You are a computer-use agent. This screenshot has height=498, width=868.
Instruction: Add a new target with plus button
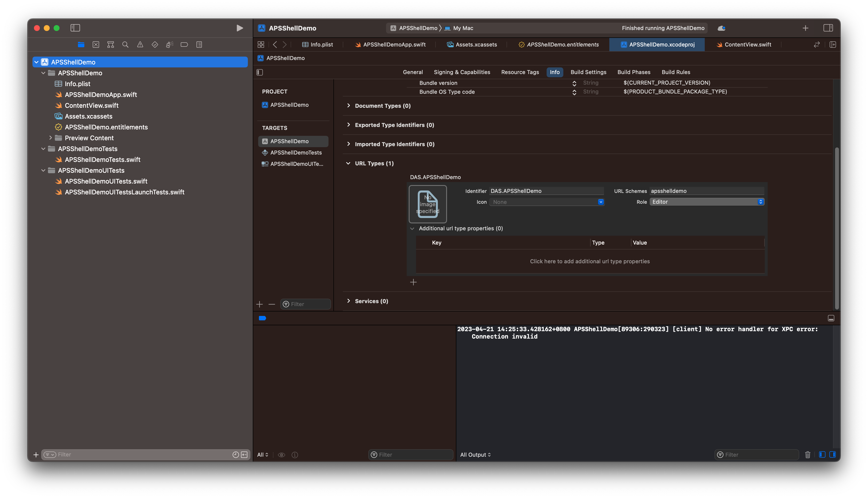(x=259, y=304)
